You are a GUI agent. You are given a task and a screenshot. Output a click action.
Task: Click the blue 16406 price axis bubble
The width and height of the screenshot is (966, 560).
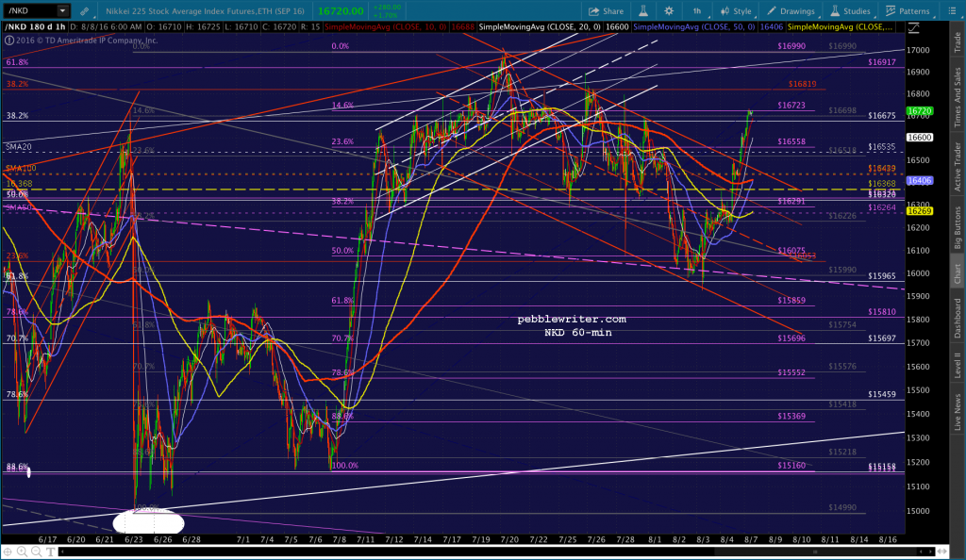tap(919, 181)
